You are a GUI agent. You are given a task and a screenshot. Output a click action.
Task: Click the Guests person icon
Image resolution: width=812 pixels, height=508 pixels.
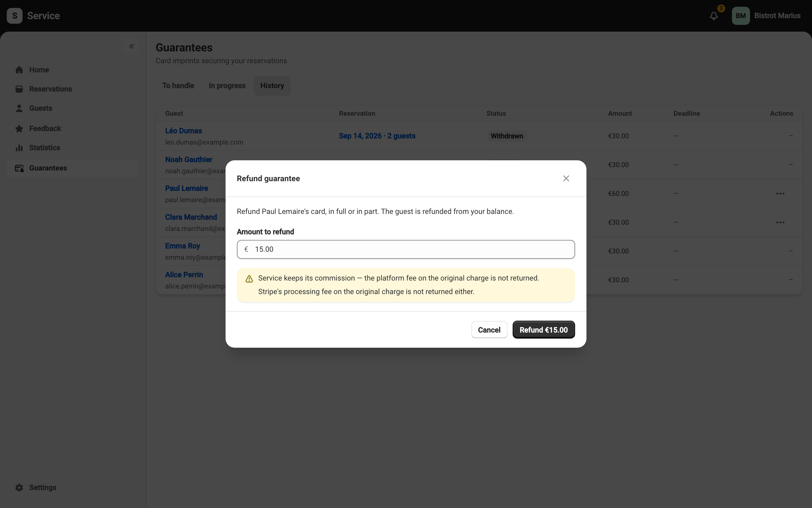tap(19, 108)
